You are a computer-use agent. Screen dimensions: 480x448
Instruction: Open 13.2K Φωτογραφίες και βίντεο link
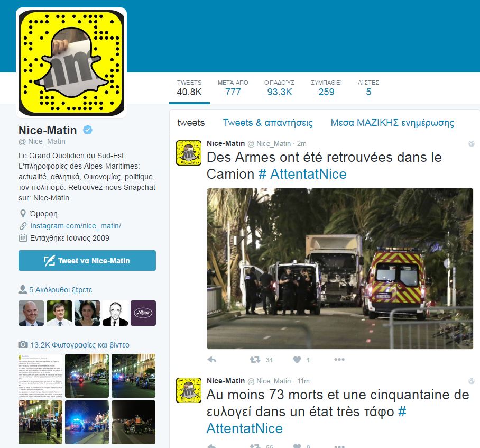click(79, 345)
